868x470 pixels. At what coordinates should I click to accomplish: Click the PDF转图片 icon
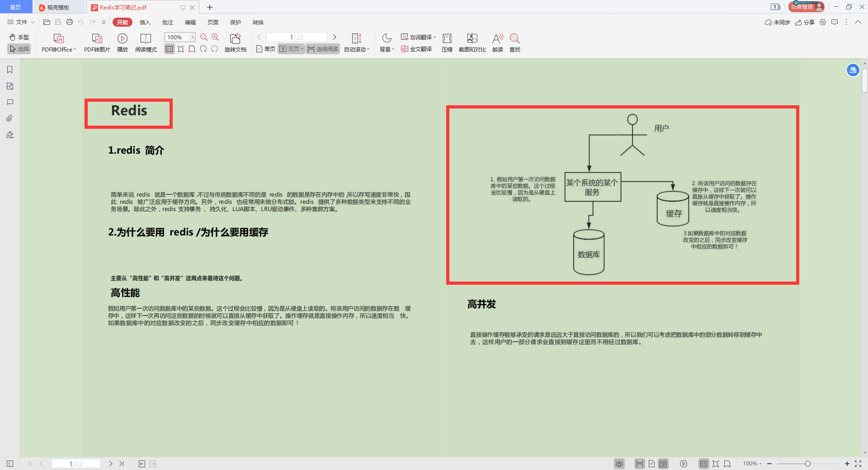97,38
